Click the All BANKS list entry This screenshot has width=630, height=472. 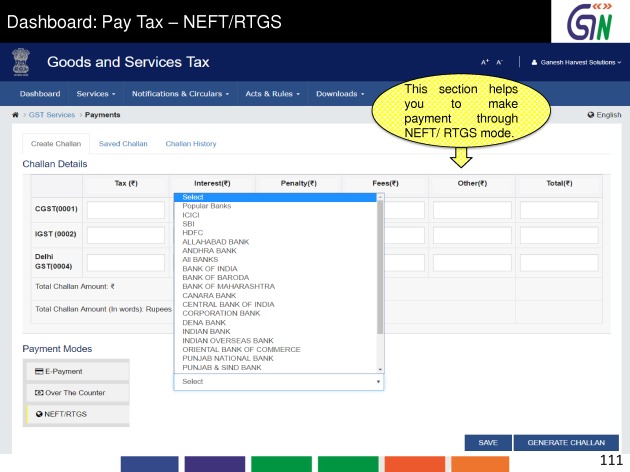[x=276, y=259]
